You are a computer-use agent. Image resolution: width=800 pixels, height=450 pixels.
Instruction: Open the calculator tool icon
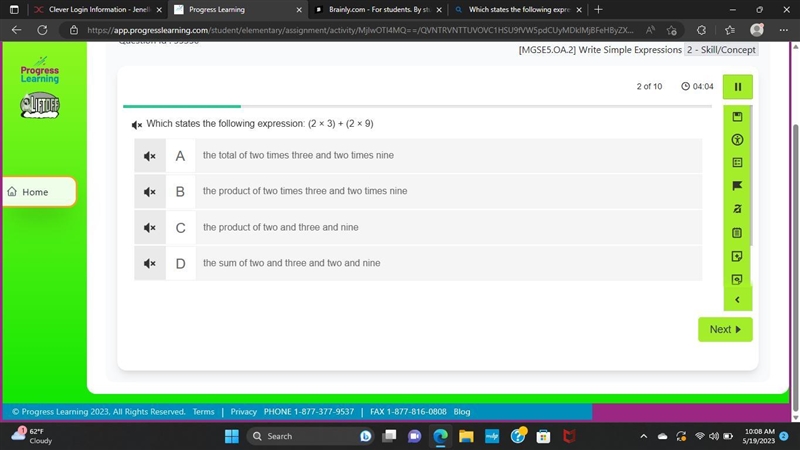[737, 233]
